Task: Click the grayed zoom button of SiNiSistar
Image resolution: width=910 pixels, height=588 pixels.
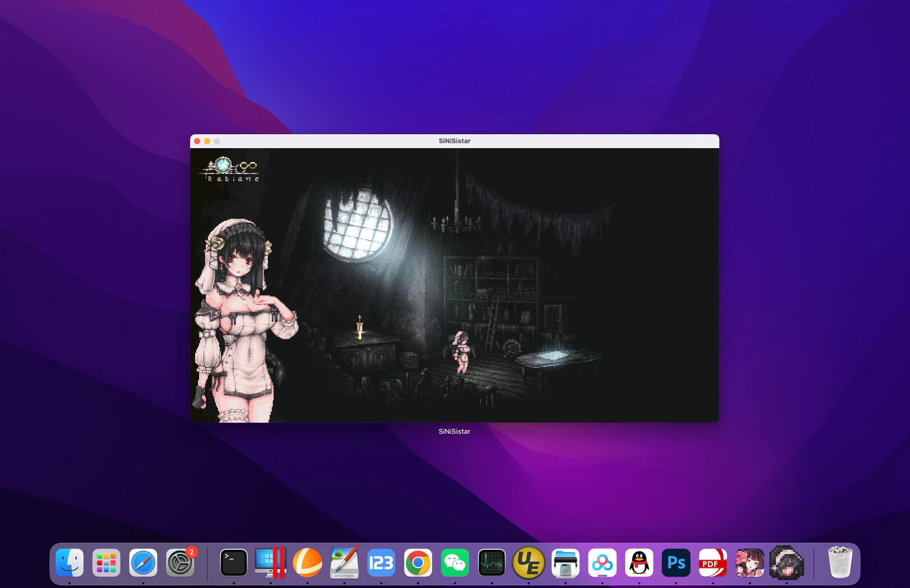Action: [x=217, y=141]
